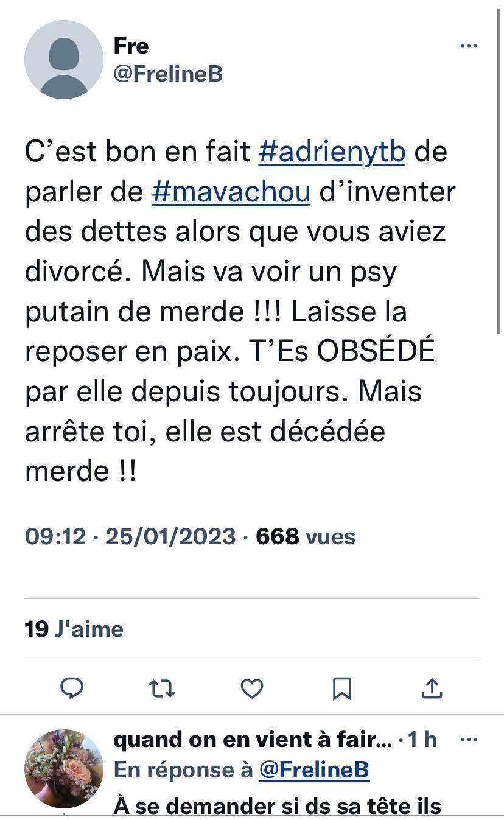Retweet this post

(162, 688)
